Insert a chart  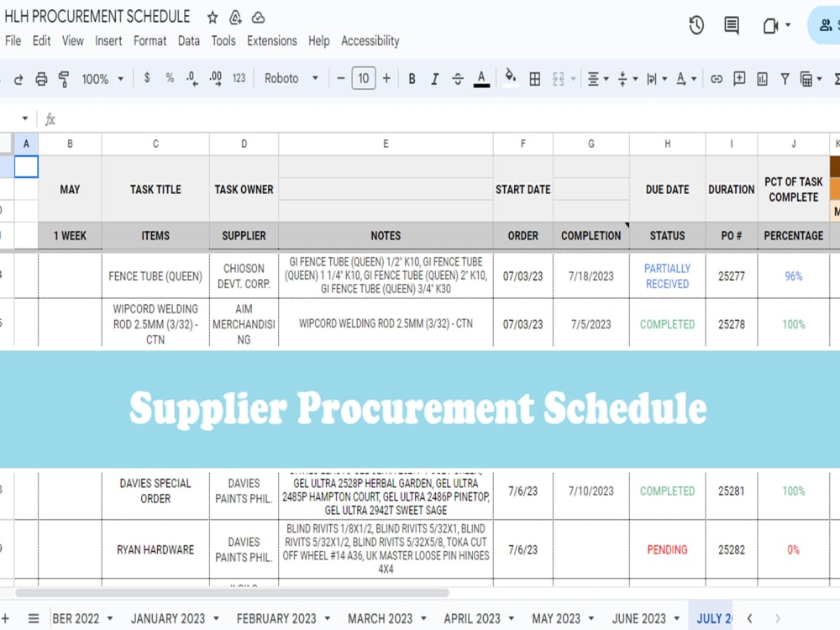point(761,78)
